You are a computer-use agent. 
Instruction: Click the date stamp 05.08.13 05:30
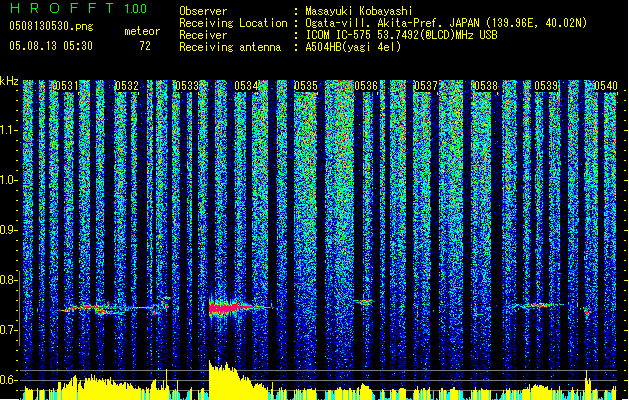pyautogui.click(x=51, y=46)
